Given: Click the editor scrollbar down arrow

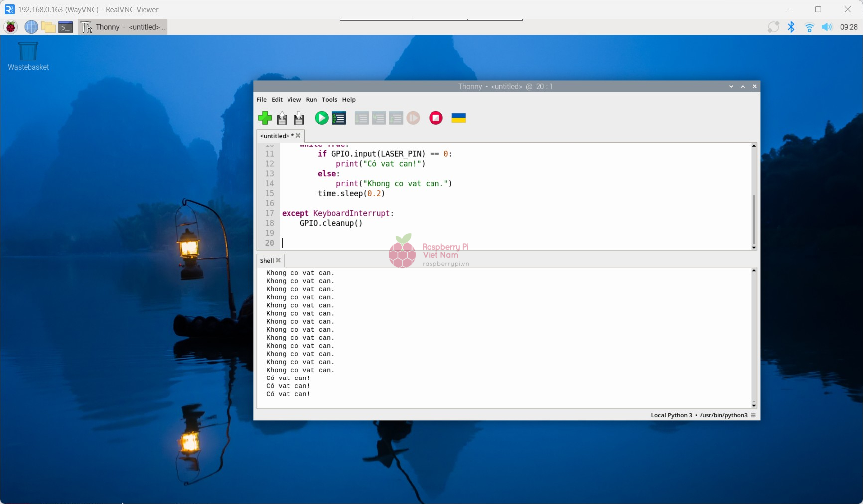Looking at the screenshot, I should 754,247.
